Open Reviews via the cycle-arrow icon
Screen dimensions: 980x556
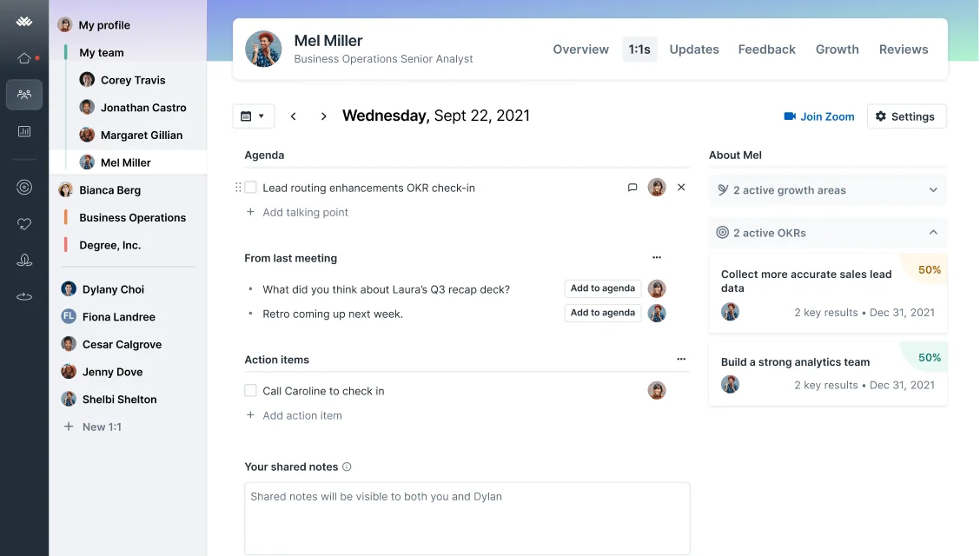(x=24, y=295)
